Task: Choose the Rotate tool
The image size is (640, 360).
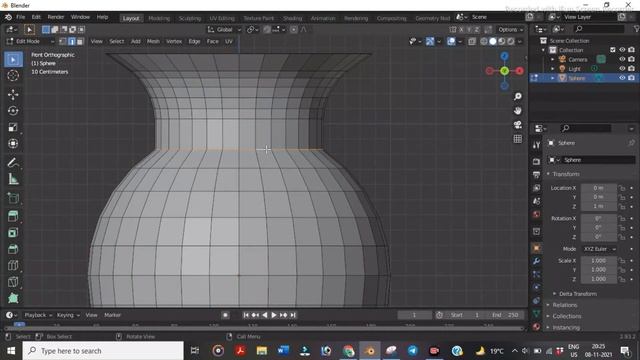Action: [13, 111]
